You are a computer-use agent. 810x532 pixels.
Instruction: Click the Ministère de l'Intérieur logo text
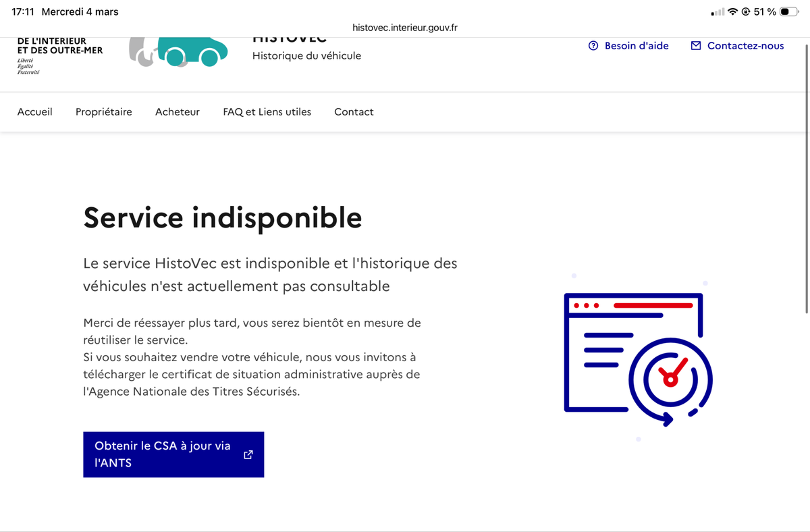click(x=60, y=46)
